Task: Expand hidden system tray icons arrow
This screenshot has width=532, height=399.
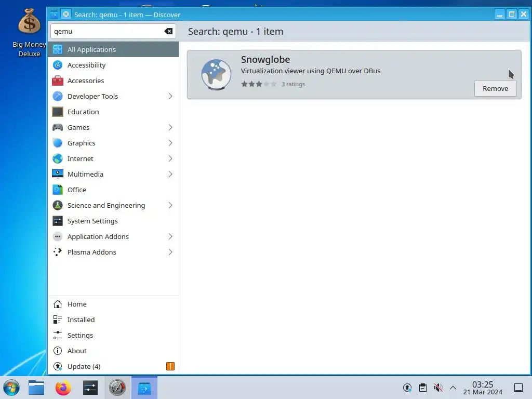Action: [x=453, y=388]
